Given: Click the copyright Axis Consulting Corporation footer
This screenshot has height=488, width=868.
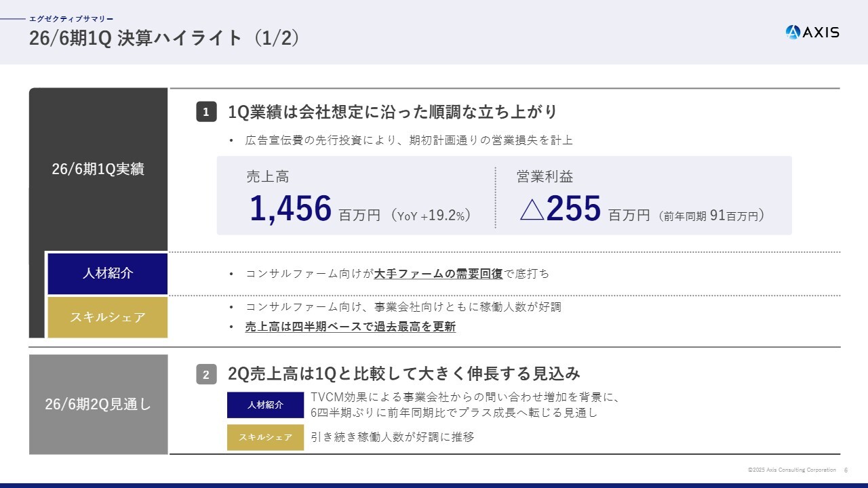Looking at the screenshot, I should [x=791, y=470].
